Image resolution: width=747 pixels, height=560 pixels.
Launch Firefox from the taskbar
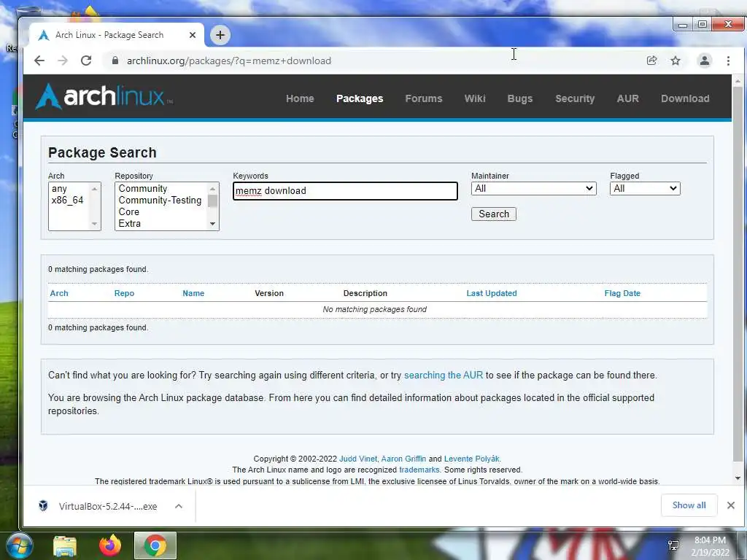(110, 545)
